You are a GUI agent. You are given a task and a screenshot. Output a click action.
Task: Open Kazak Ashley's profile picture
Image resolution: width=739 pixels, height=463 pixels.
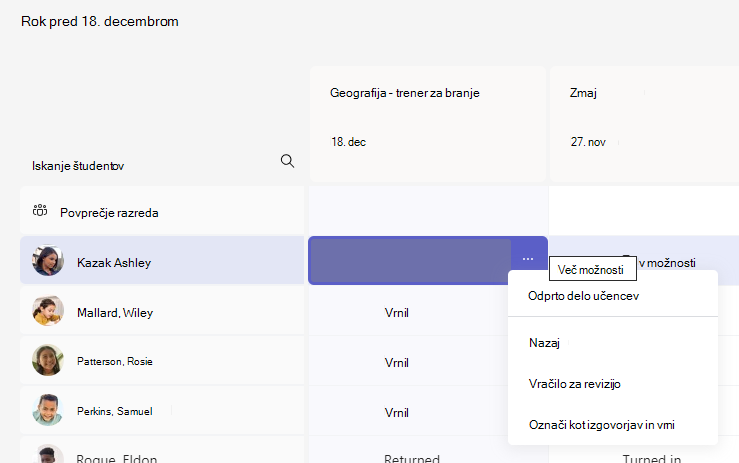[x=48, y=260]
